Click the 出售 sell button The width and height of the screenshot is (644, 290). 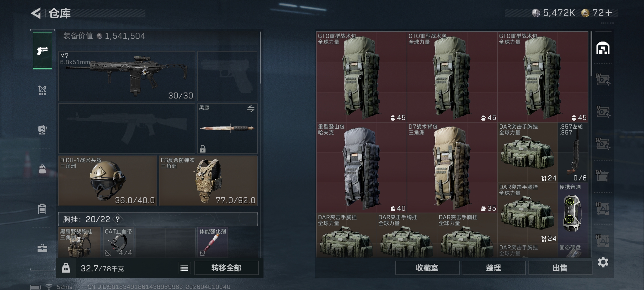(x=560, y=268)
